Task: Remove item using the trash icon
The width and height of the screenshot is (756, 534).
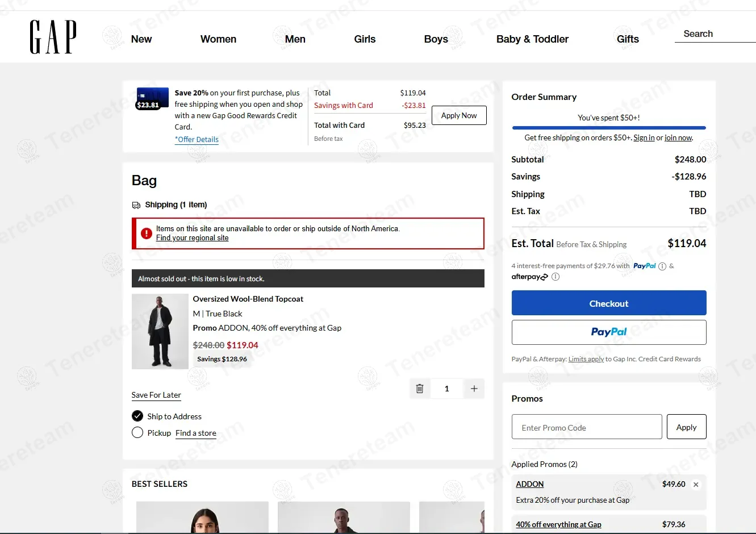Action: [420, 389]
